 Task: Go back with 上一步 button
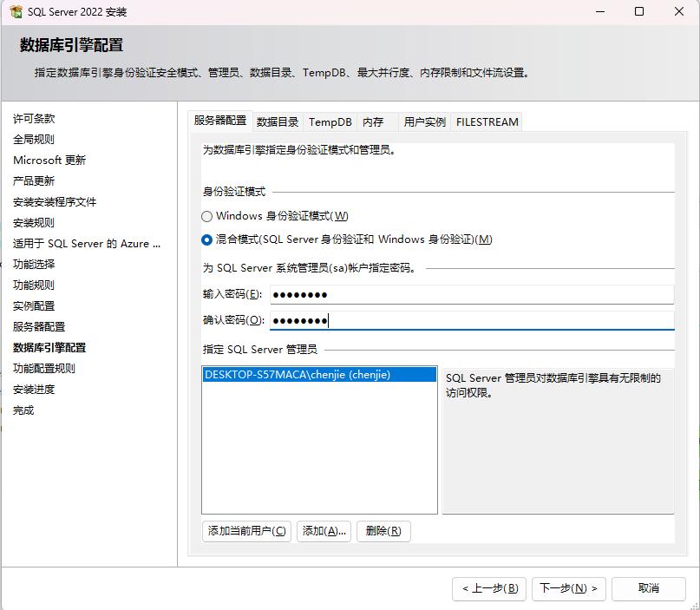[x=489, y=588]
